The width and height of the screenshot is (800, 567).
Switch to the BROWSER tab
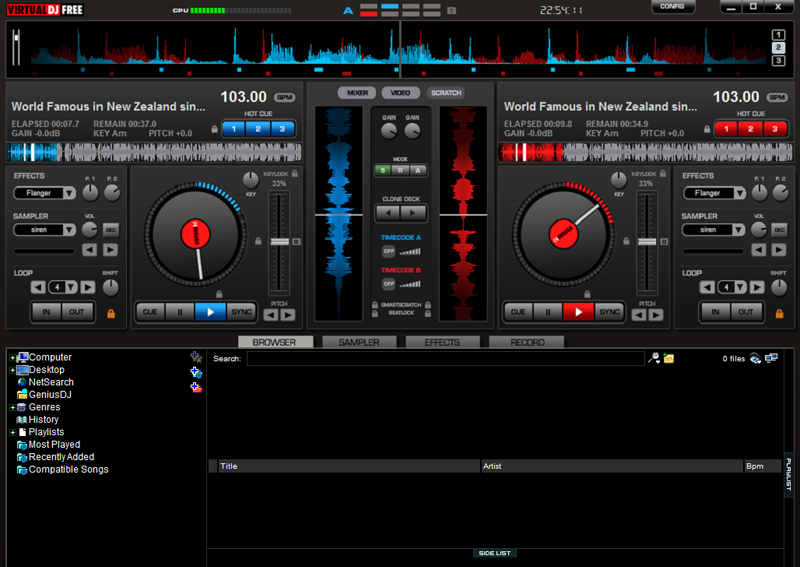coord(275,342)
